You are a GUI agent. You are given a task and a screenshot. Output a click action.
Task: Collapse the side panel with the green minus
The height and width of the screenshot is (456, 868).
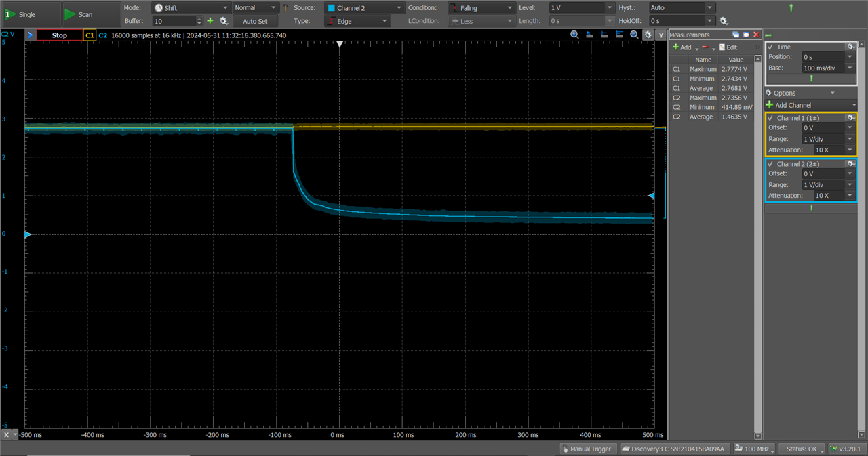pyautogui.click(x=768, y=35)
